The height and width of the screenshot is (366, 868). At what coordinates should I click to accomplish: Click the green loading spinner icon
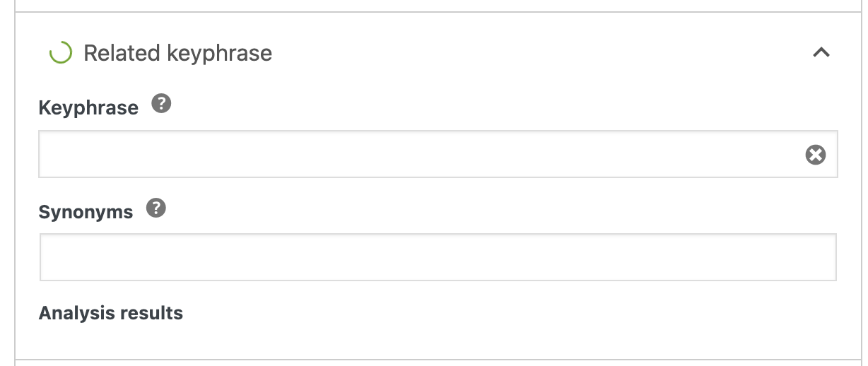[x=60, y=53]
